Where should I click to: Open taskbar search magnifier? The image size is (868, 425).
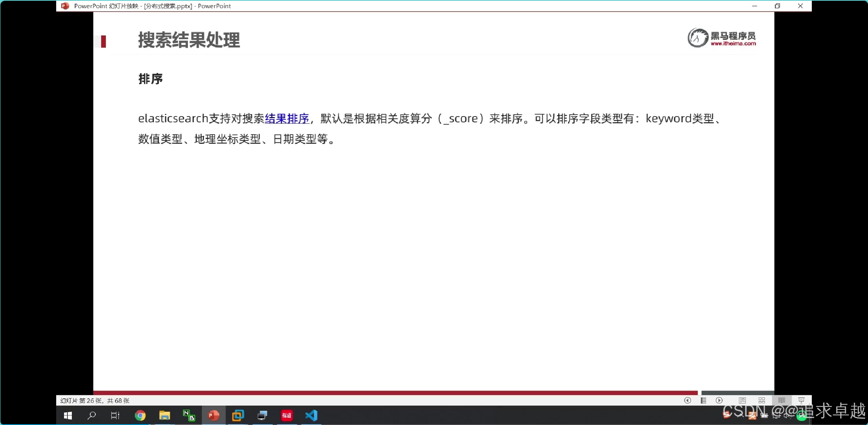92,415
